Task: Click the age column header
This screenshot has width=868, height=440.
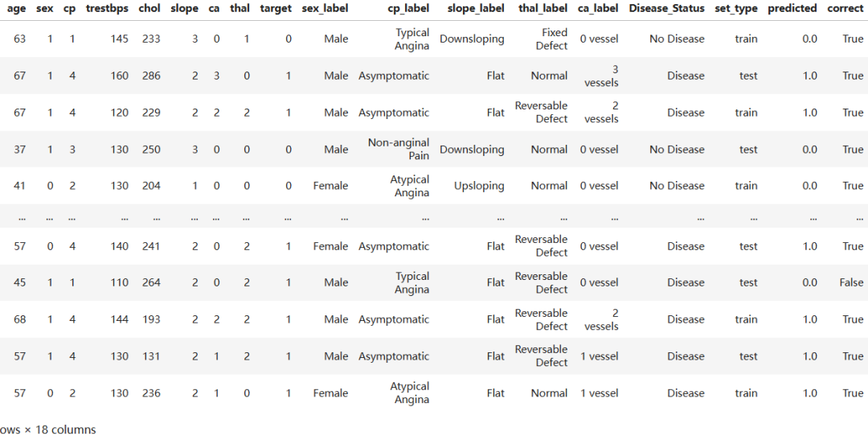Action: (x=16, y=9)
